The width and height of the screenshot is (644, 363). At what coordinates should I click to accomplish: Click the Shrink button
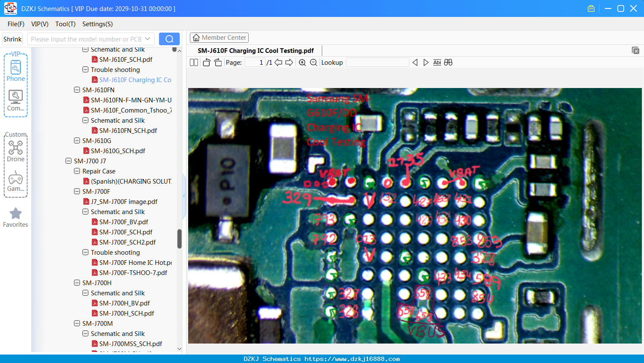coord(12,39)
